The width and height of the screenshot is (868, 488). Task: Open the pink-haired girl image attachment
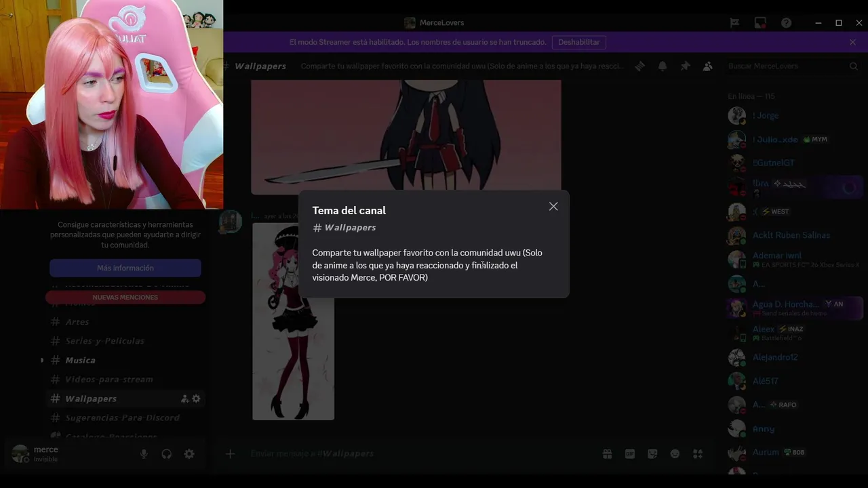293,321
